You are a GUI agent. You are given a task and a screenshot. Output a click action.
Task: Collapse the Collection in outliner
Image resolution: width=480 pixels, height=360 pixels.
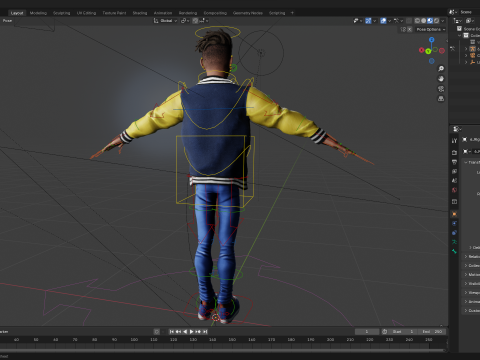point(460,35)
